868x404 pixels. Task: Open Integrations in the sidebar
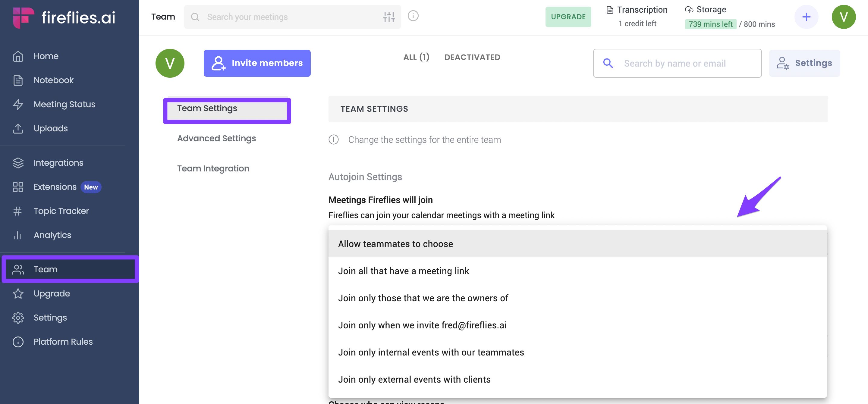[58, 163]
